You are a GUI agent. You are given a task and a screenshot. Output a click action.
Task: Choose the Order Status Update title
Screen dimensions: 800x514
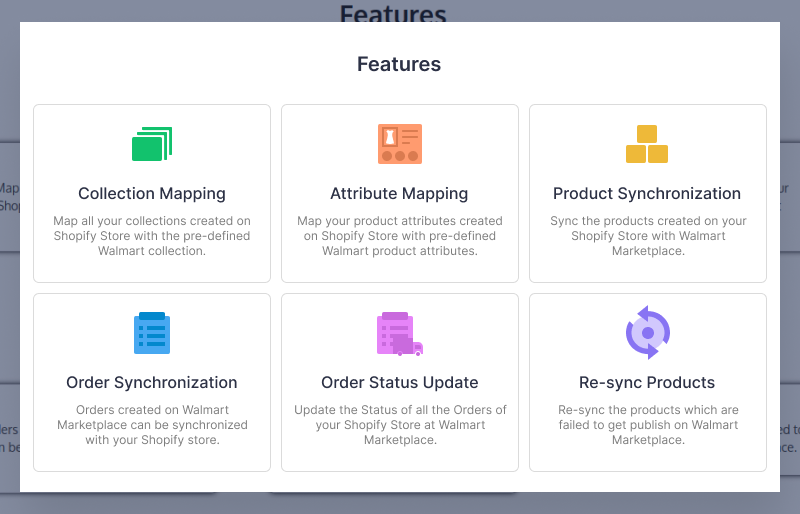[x=400, y=383]
